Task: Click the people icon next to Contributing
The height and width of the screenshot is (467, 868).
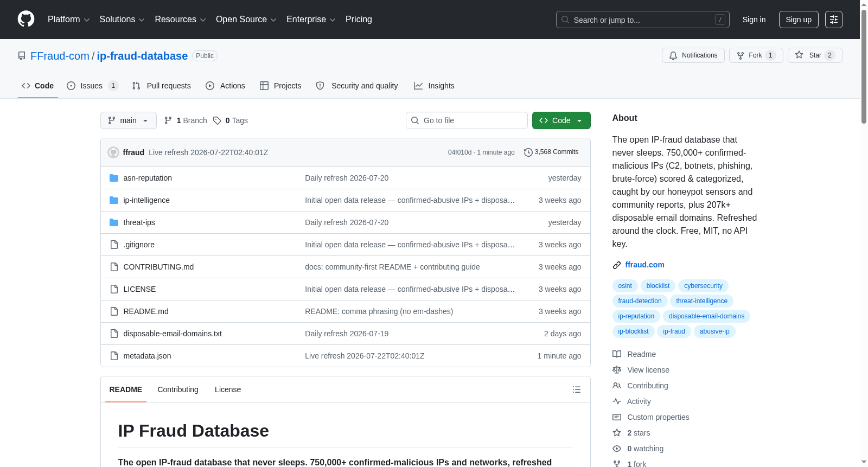Action: [617, 386]
